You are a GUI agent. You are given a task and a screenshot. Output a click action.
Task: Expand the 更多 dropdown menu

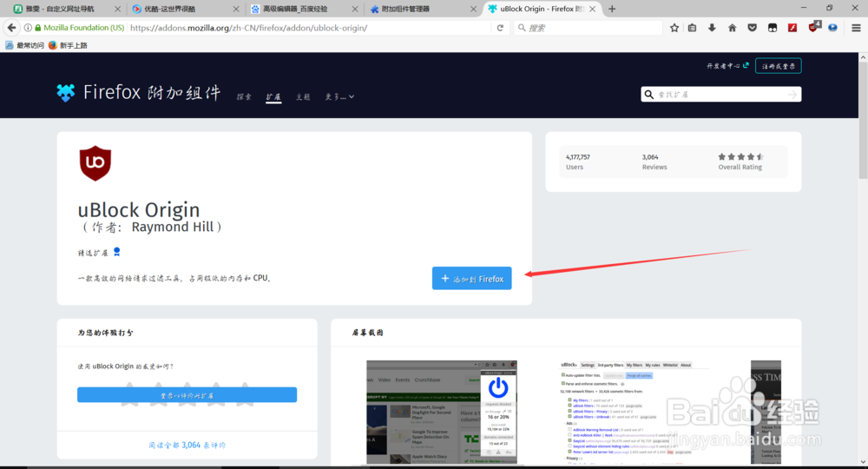click(339, 97)
